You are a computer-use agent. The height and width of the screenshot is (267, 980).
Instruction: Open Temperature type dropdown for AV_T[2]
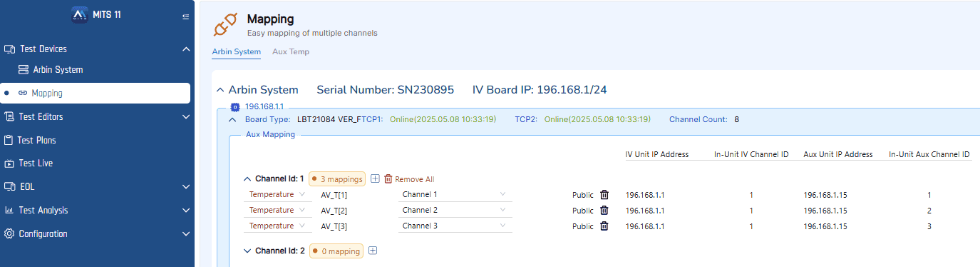tap(278, 210)
